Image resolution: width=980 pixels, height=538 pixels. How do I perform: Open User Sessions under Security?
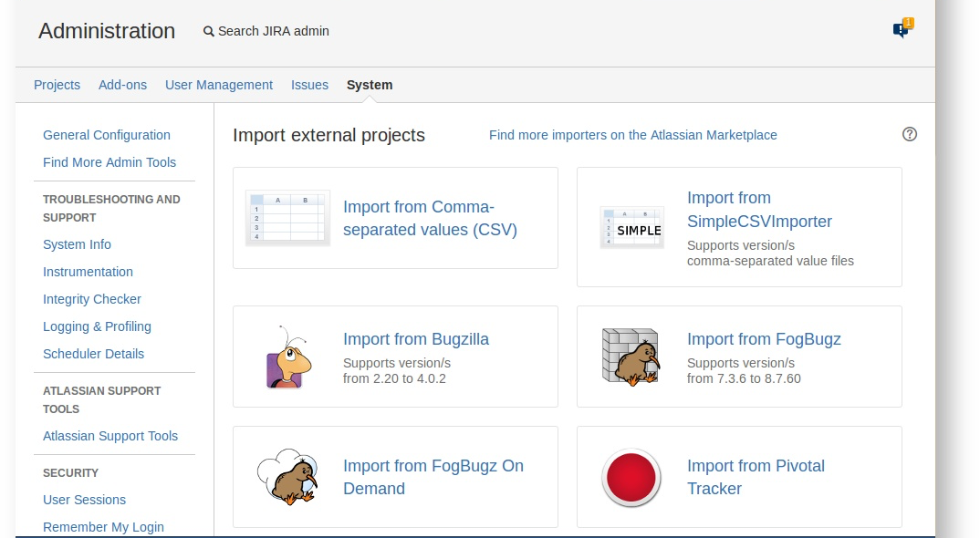84,500
